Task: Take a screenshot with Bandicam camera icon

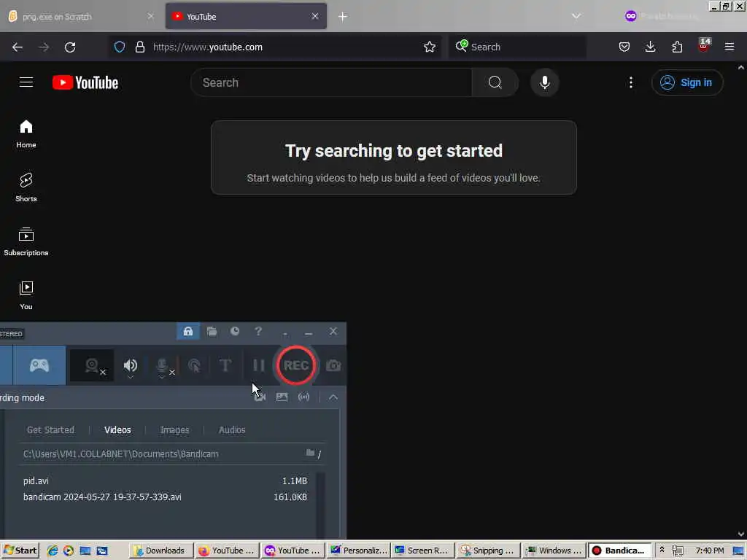Action: point(333,365)
